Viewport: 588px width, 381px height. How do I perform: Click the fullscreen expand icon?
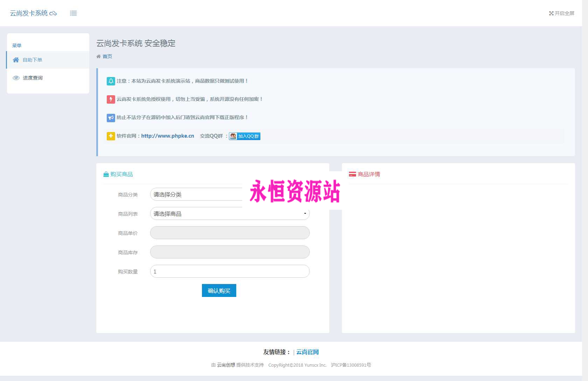[x=551, y=13]
